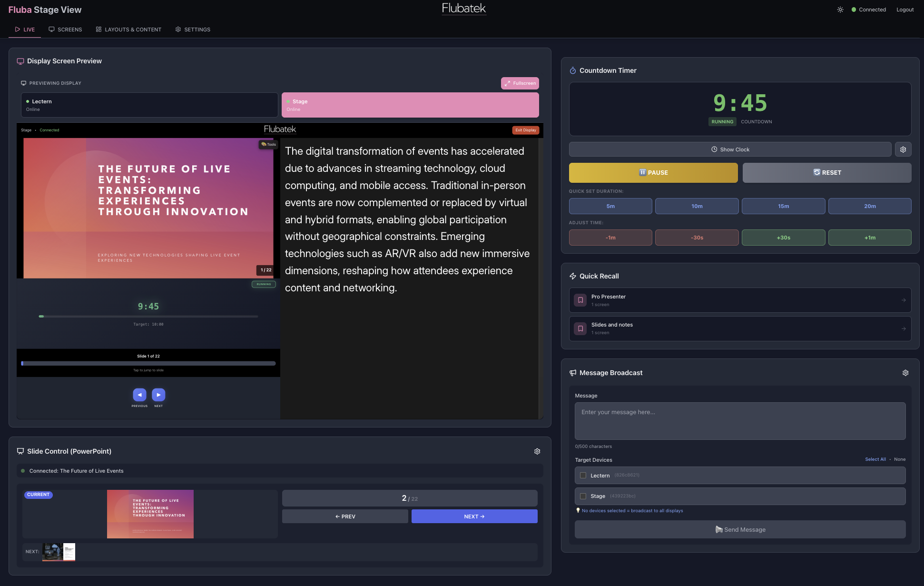Click the next slide thumbnail
The width and height of the screenshot is (924, 586).
coord(59,552)
